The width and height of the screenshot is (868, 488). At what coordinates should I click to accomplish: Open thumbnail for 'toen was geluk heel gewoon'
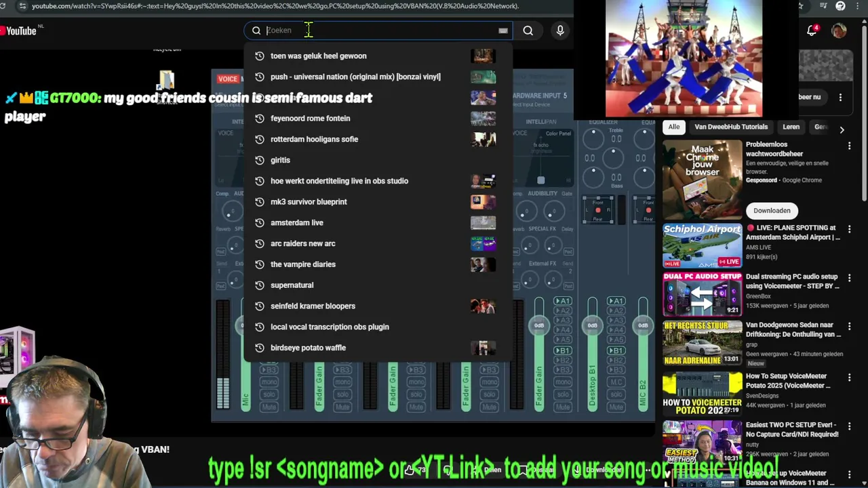tap(483, 56)
